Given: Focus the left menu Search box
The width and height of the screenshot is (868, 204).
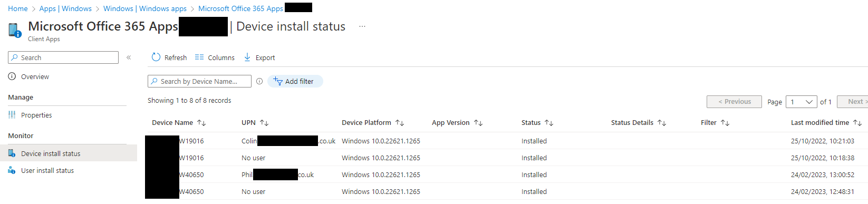Looking at the screenshot, I should [63, 57].
